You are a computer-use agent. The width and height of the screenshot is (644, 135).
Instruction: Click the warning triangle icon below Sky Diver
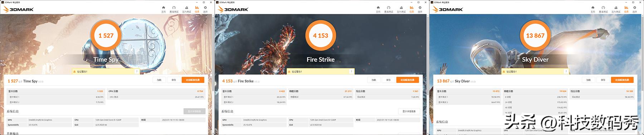[x=504, y=71]
